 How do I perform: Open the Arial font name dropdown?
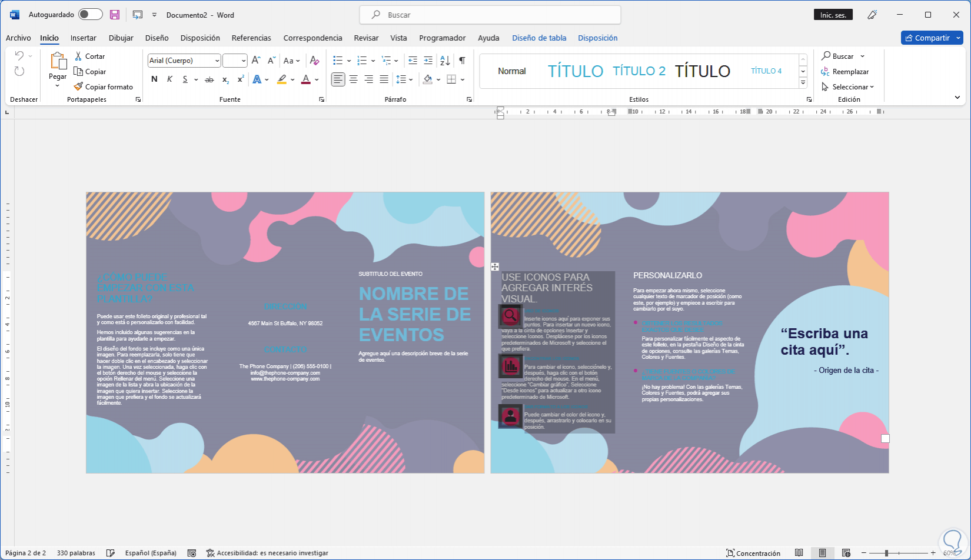tap(217, 61)
